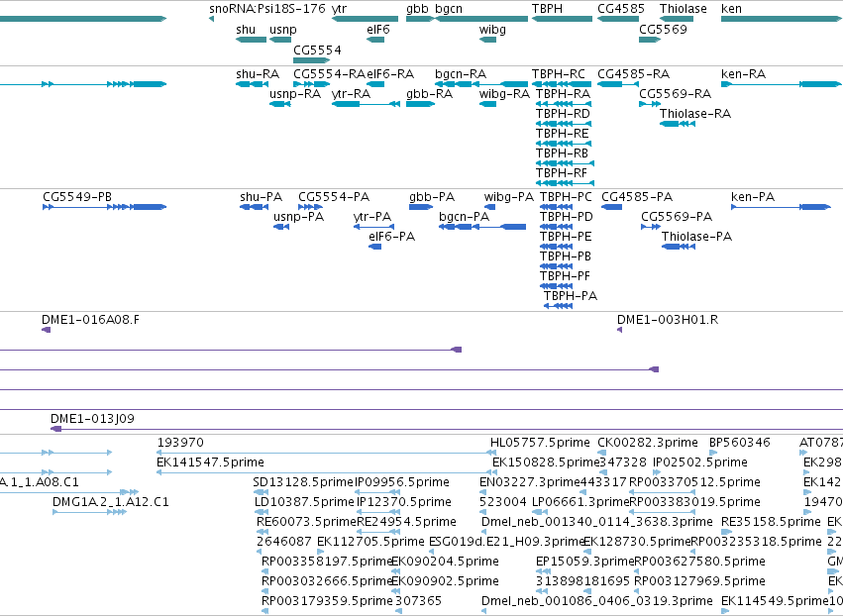Click the CG5554 gene label

click(317, 50)
